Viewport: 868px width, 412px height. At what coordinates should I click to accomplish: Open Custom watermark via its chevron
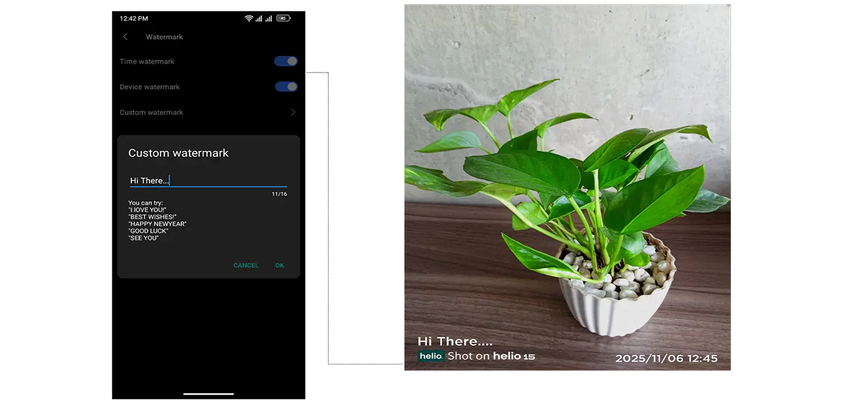[x=293, y=112]
